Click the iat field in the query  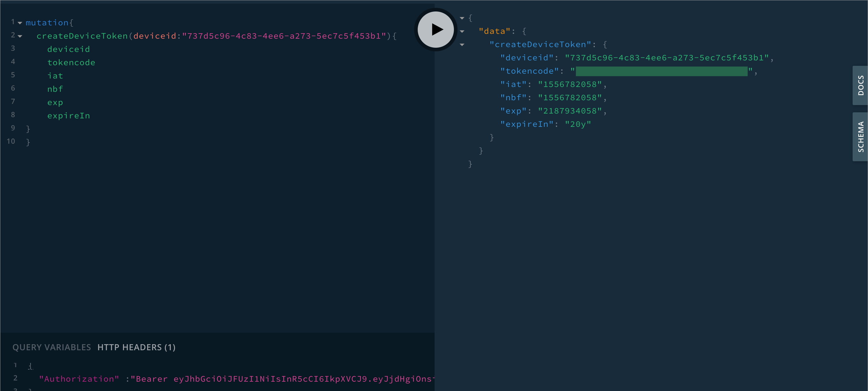click(x=55, y=76)
